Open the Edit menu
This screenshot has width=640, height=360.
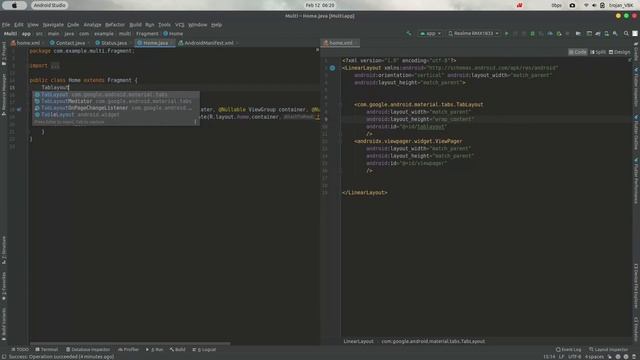click(19, 24)
